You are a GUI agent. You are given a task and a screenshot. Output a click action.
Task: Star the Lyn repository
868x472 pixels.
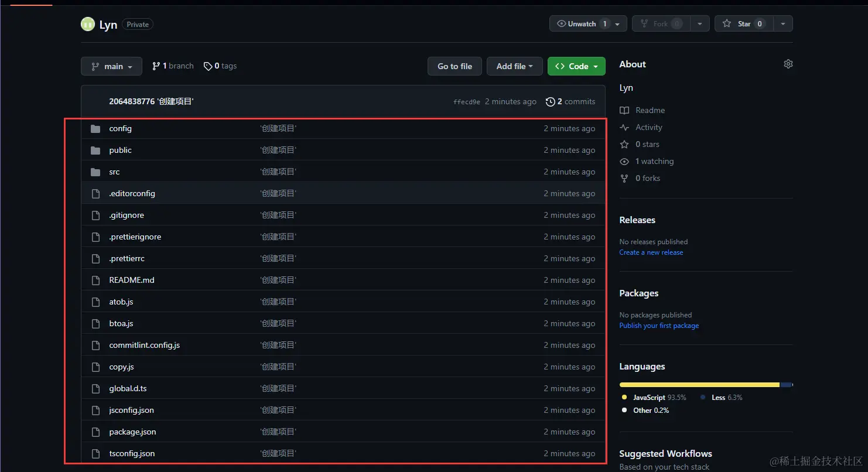[744, 23]
